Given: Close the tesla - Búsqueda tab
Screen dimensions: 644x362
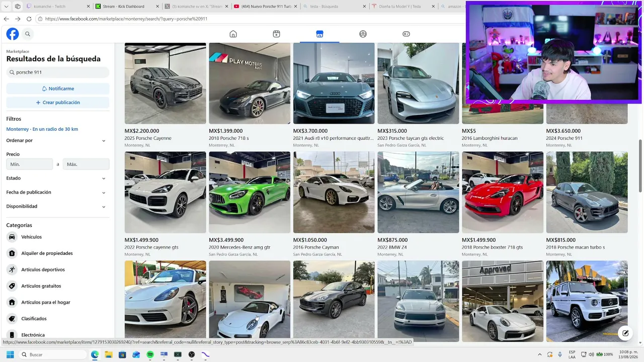Looking at the screenshot, I should (x=364, y=7).
